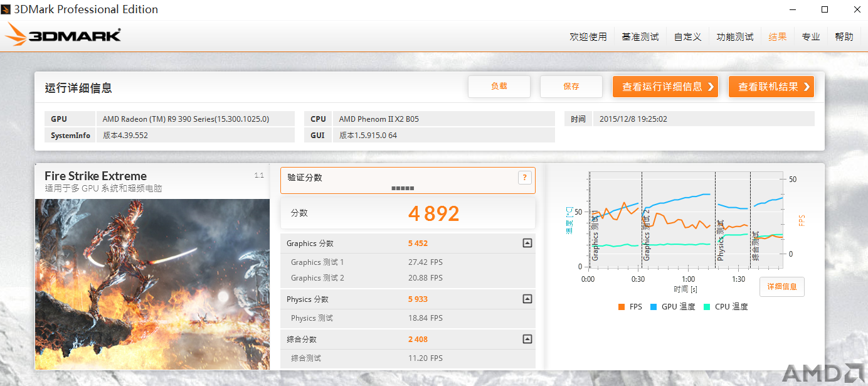Collapse the Physics 分数 section

point(527,299)
